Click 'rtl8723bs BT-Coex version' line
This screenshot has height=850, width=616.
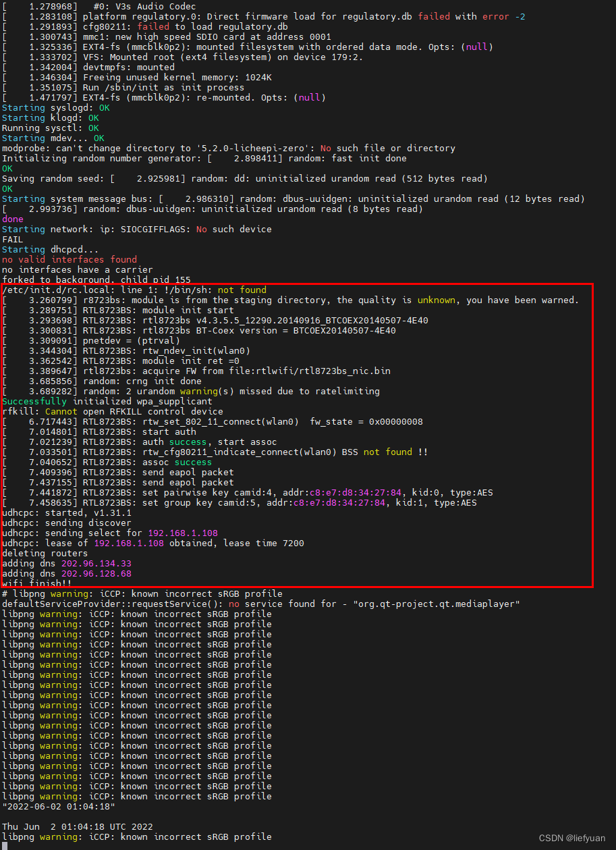tap(199, 330)
